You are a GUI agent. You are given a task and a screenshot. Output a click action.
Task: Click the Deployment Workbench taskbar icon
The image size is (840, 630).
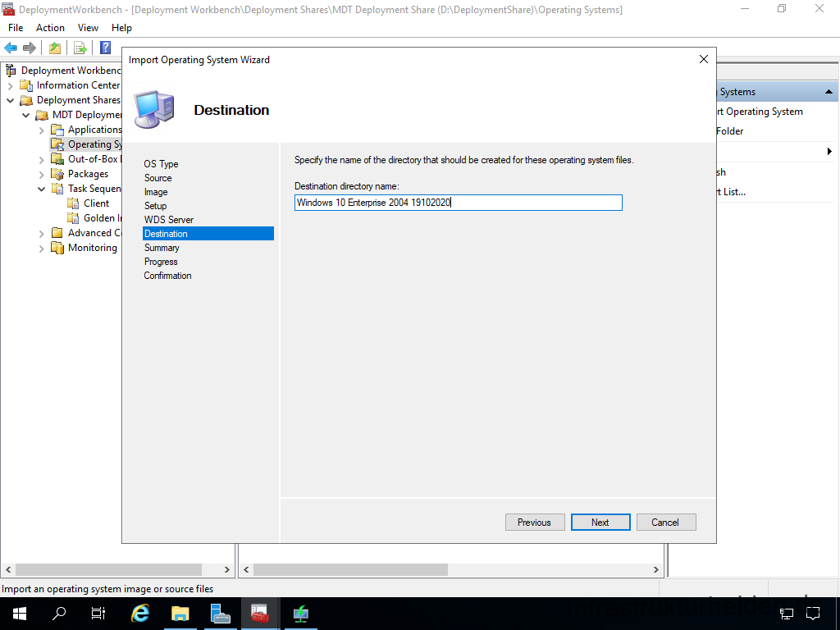pos(260,614)
